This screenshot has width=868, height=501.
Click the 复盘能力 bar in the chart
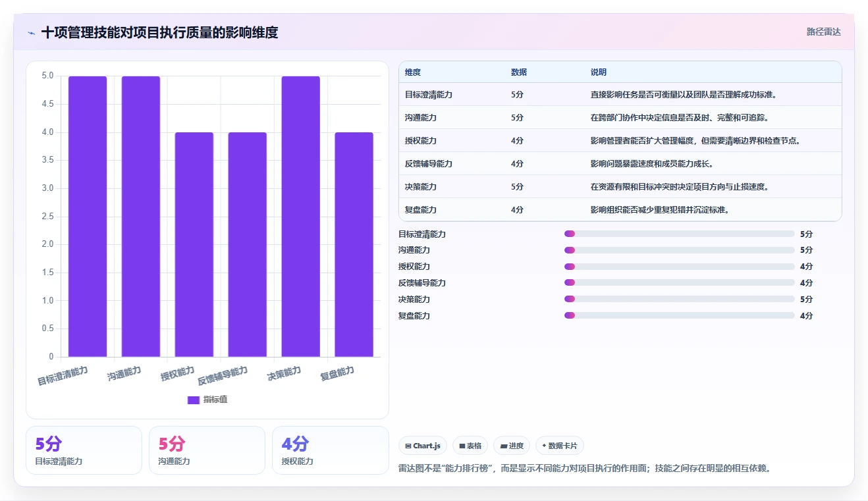354,245
